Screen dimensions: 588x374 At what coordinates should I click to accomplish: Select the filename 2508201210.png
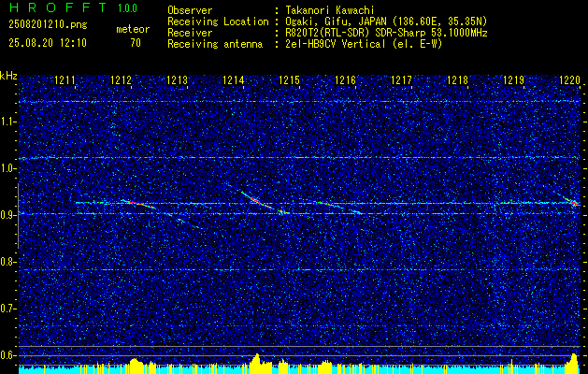(48, 25)
